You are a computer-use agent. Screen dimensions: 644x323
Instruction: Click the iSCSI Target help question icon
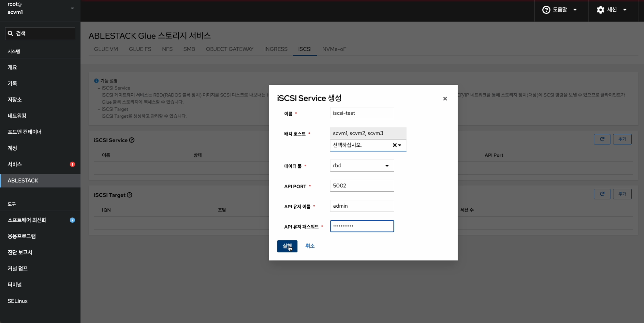coord(130,195)
